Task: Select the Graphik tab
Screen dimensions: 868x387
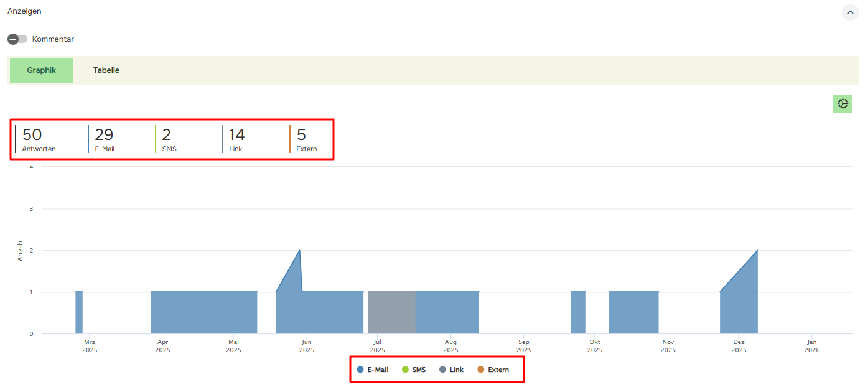Action: [x=42, y=70]
